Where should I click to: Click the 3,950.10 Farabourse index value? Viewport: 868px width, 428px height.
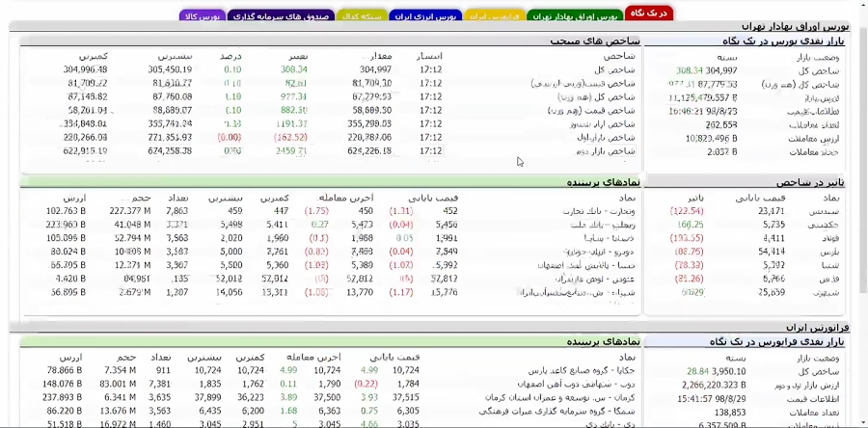(729, 371)
